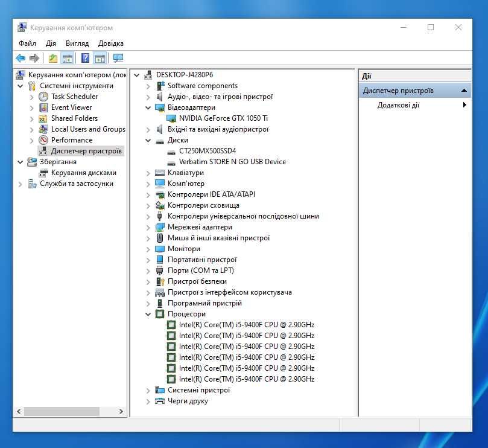Open the Довідка menu

111,43
